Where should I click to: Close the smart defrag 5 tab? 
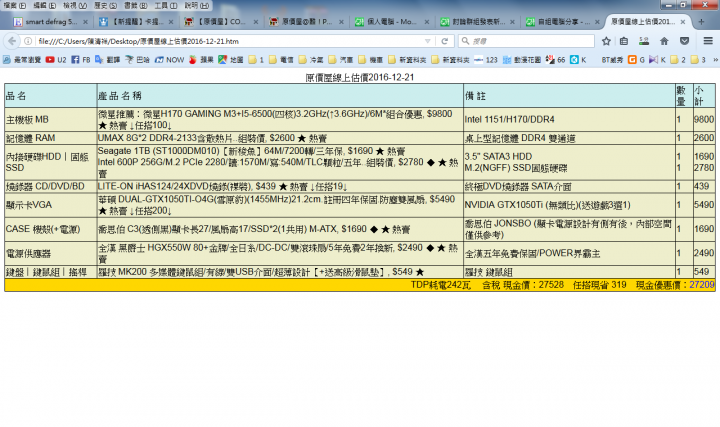tap(85, 22)
